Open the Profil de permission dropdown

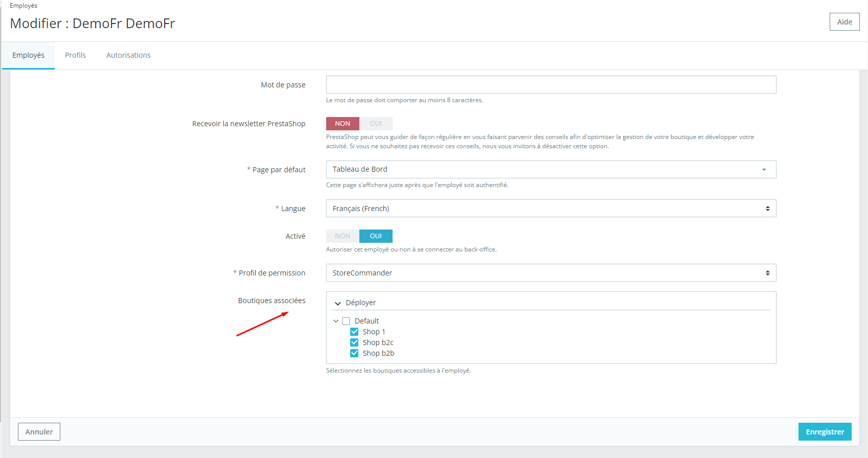tap(551, 273)
